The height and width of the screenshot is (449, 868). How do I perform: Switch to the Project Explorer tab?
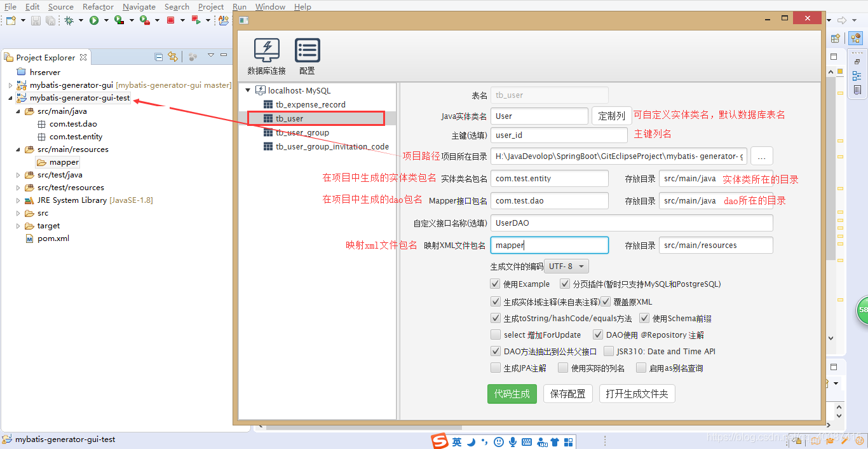tap(46, 57)
